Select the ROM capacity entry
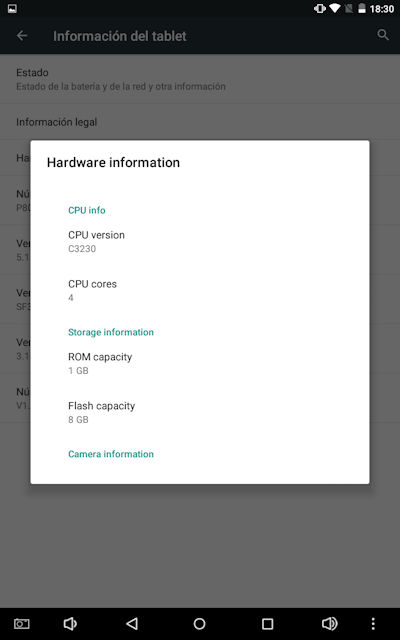400x640 pixels. tap(200, 363)
